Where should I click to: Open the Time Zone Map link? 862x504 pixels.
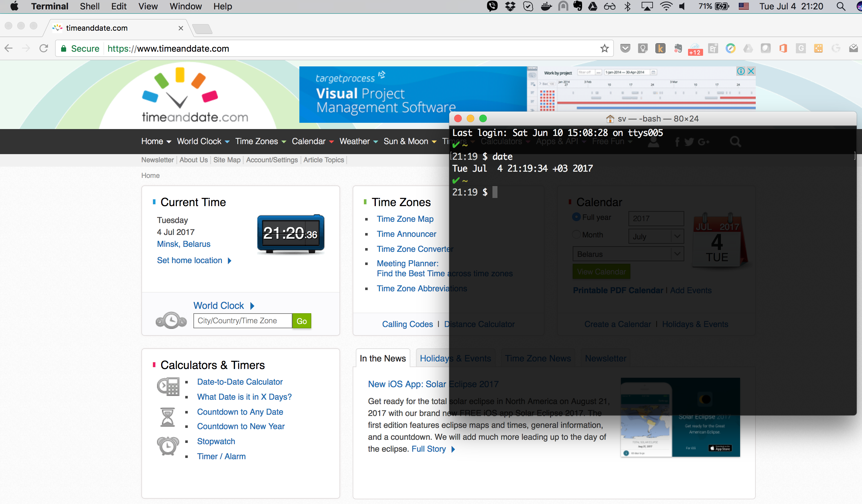pos(405,219)
